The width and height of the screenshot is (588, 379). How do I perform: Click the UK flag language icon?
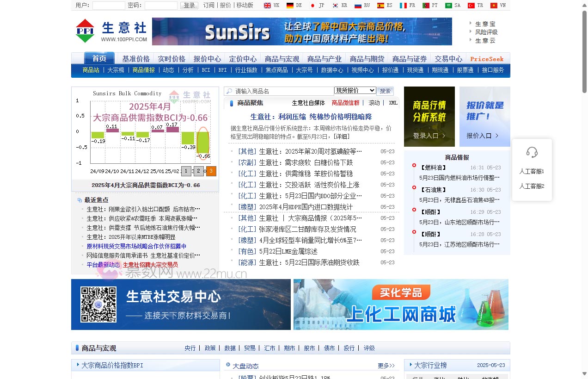[x=267, y=6]
